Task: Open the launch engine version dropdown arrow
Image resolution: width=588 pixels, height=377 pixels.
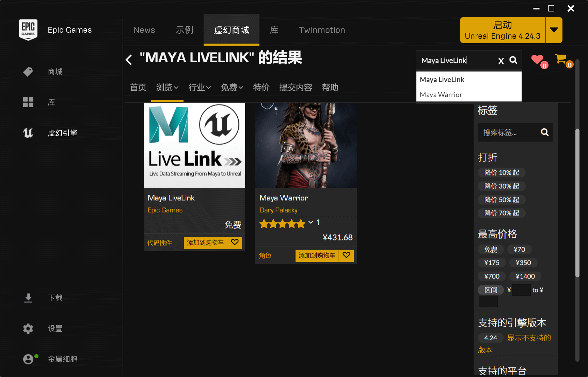Action: 554,30
